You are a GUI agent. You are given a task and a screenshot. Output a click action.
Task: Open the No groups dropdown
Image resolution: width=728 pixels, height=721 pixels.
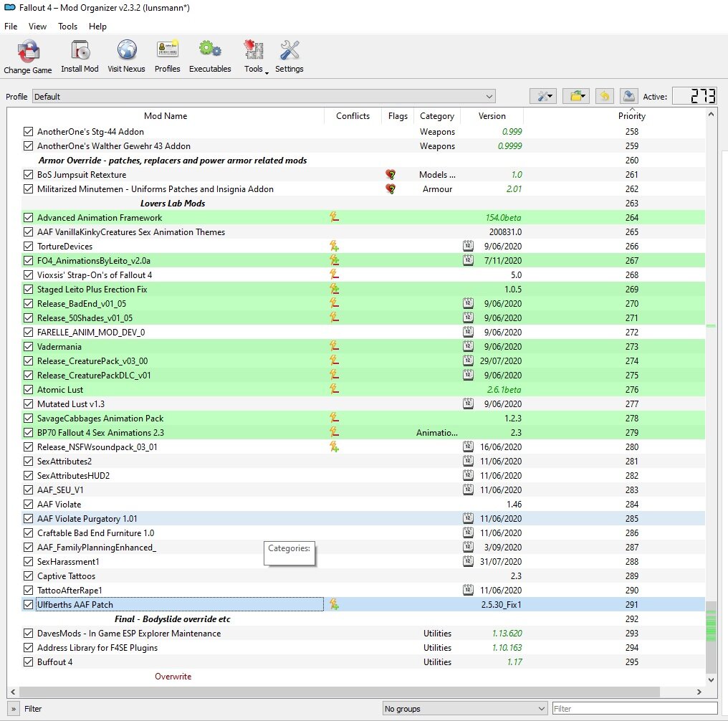point(464,709)
